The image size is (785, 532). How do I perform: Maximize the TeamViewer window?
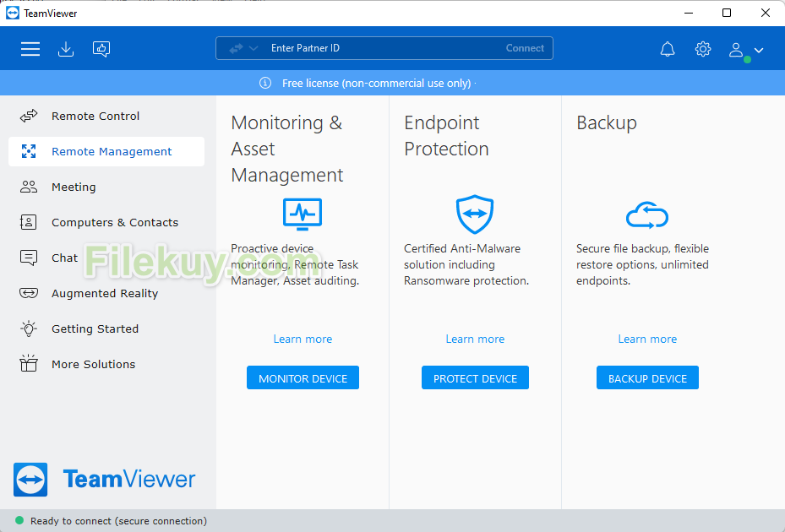[x=727, y=13]
